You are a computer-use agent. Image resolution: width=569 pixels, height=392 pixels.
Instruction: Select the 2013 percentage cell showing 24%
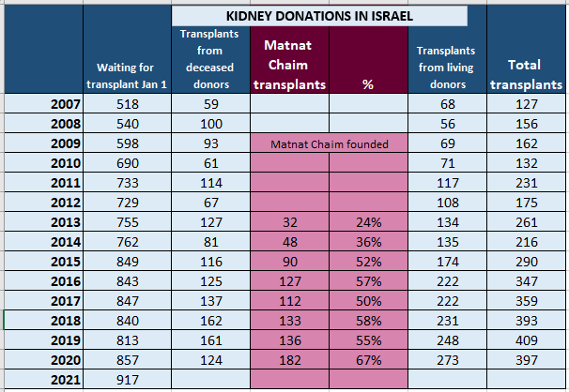[368, 223]
